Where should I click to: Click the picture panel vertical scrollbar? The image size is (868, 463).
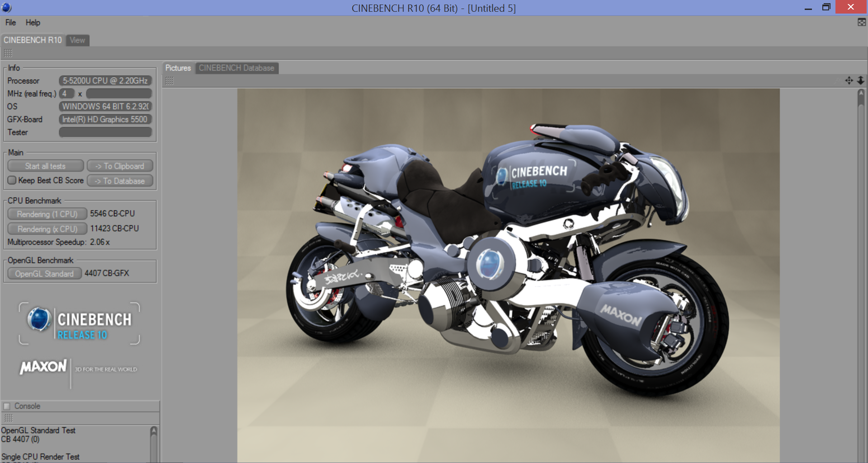(861, 276)
